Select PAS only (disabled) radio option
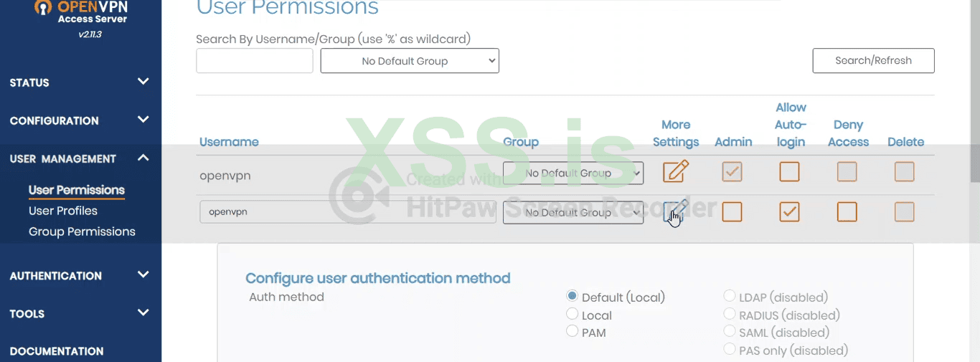 point(729,350)
